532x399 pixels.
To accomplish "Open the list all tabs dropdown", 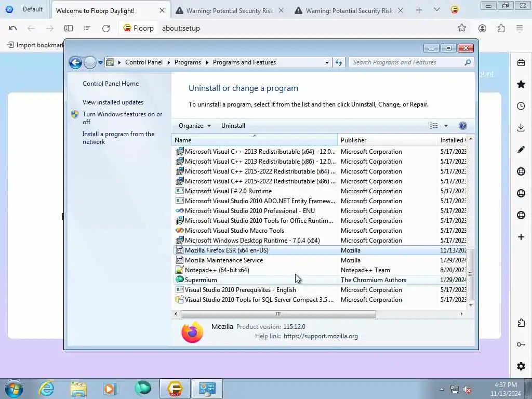I will pos(436,10).
